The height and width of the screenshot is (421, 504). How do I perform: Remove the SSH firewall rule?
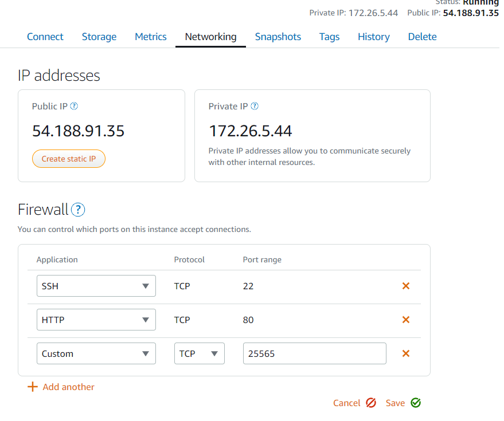[405, 286]
